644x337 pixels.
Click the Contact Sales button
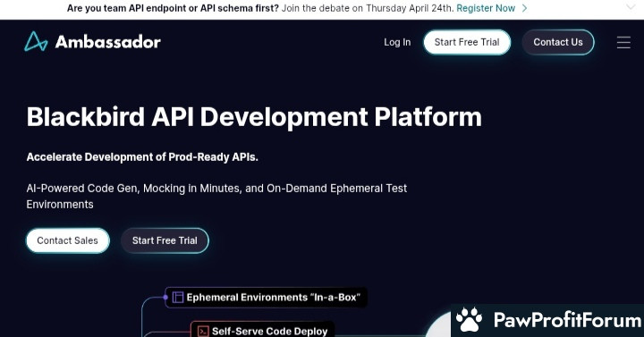pos(68,240)
